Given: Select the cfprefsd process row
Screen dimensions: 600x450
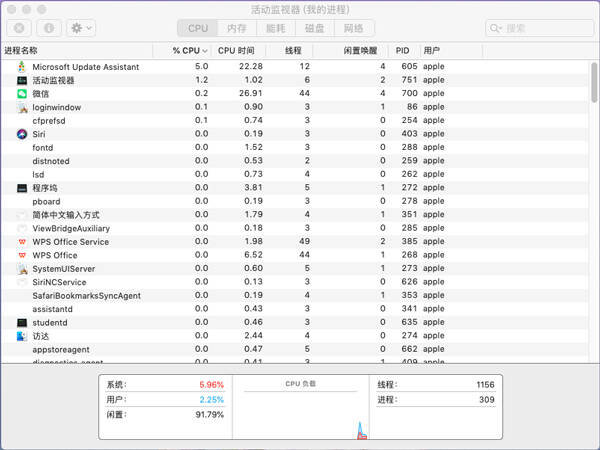Looking at the screenshot, I should 295,121.
